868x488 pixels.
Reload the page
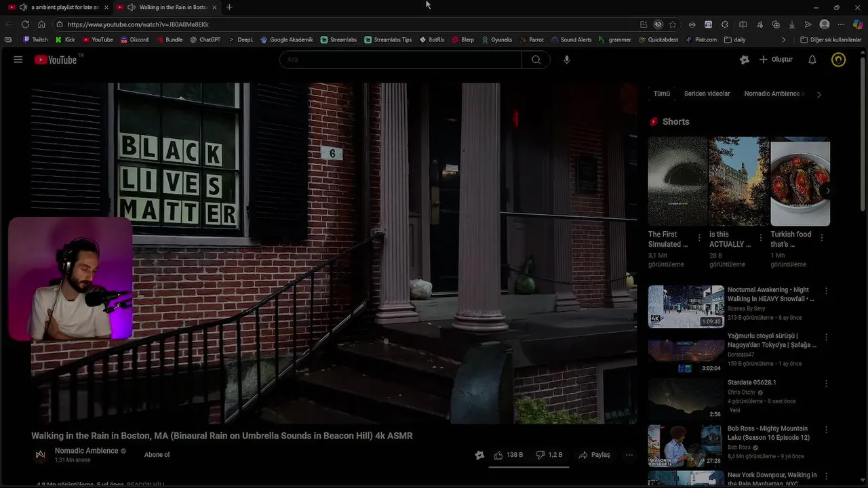tap(25, 24)
